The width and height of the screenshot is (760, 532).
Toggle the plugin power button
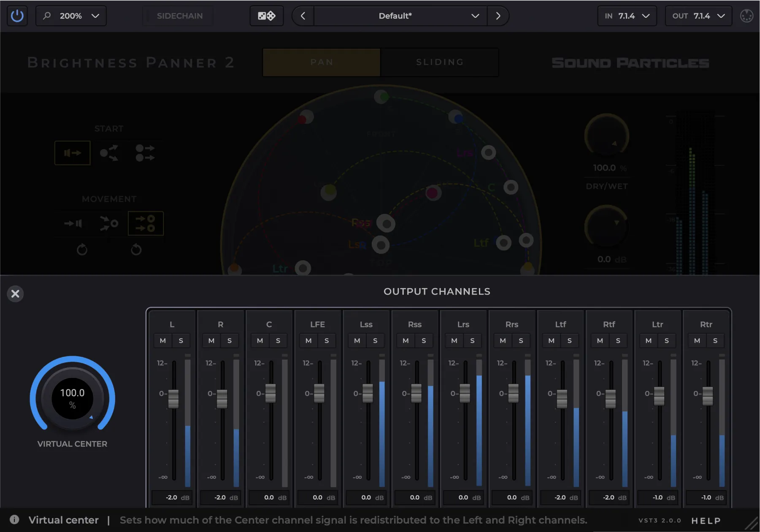point(17,16)
